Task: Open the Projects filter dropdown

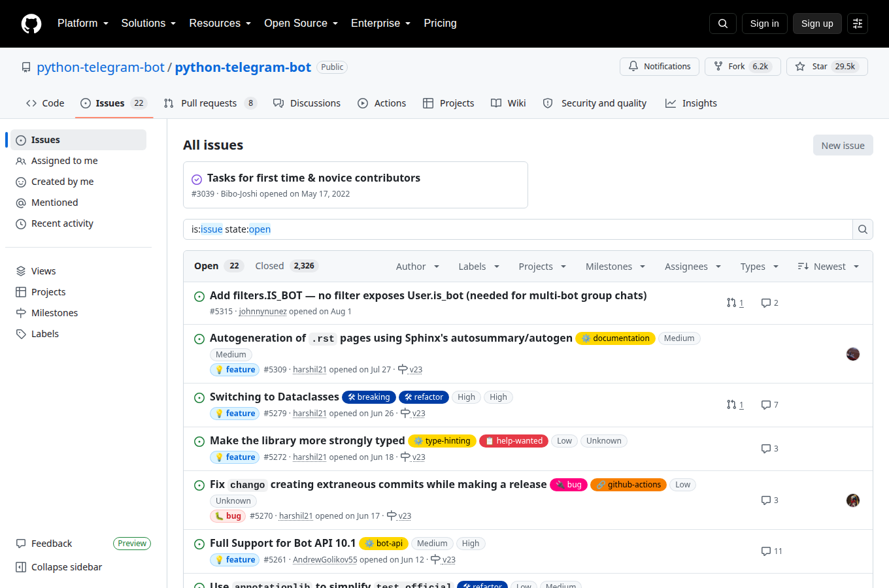Action: [x=543, y=267]
